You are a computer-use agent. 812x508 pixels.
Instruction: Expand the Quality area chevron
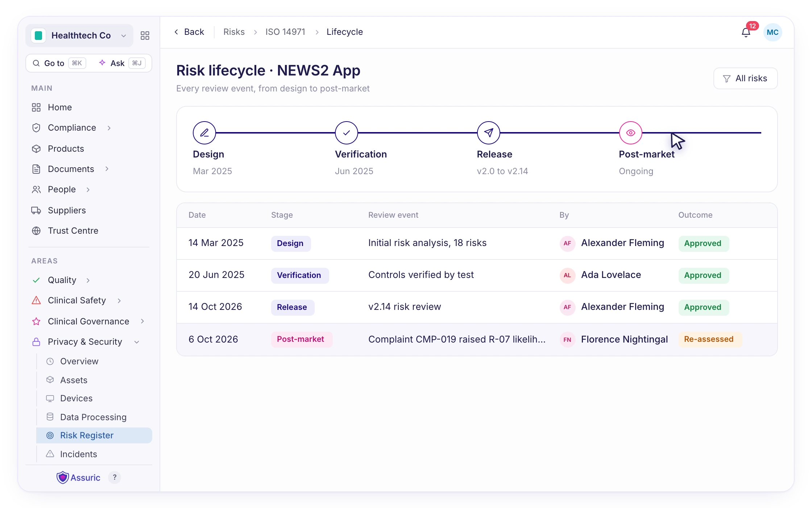point(88,280)
